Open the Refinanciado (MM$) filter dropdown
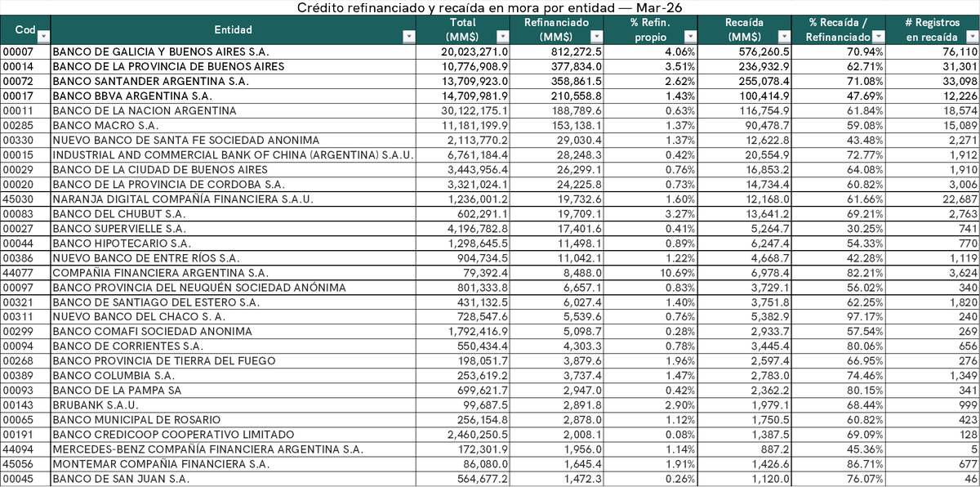Screen dimensions: 980x487 [597, 38]
